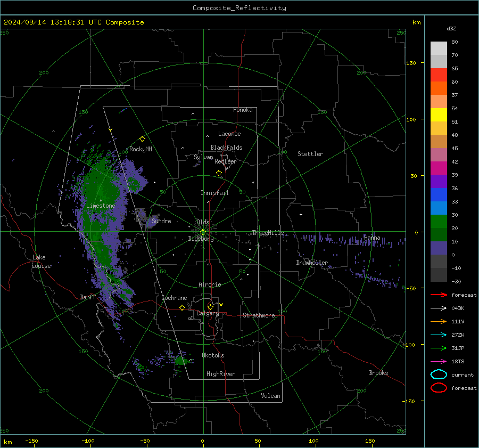Click the 04DK legend label
Screen dimensions: 479x448
tap(458, 308)
